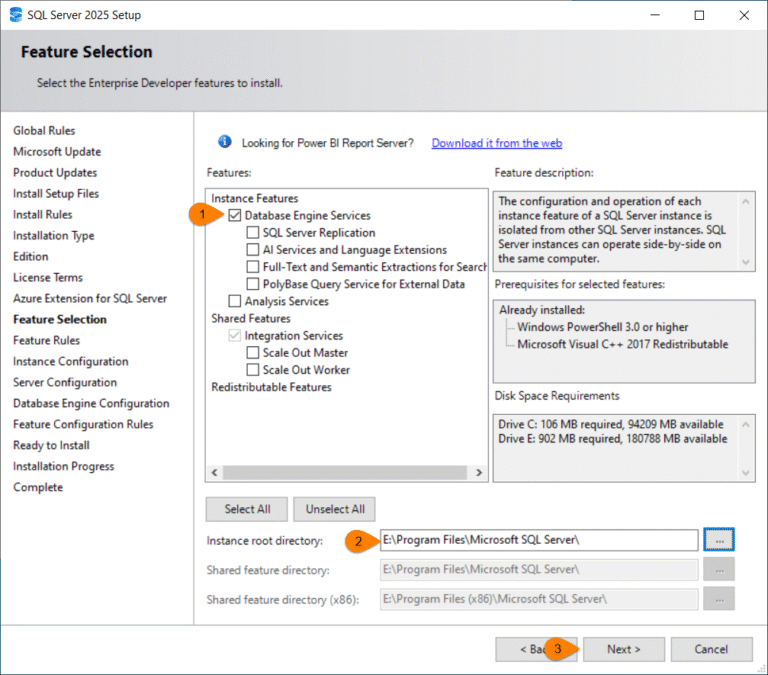Select the Global Rules step
This screenshot has width=768, height=675.
coord(44,131)
